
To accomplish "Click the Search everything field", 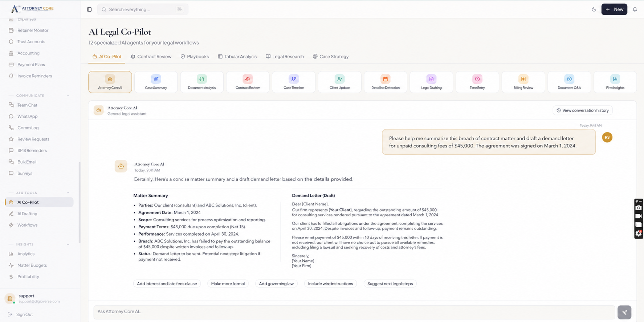I will 143,9.
